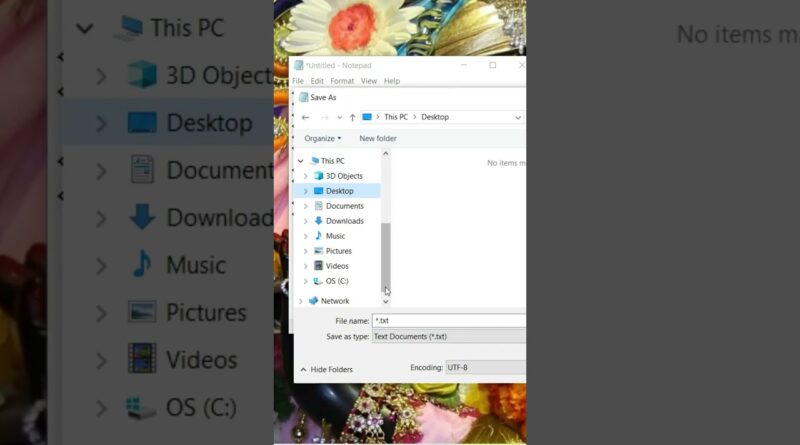The width and height of the screenshot is (800, 445).
Task: Open the Organize menu
Action: [322, 139]
